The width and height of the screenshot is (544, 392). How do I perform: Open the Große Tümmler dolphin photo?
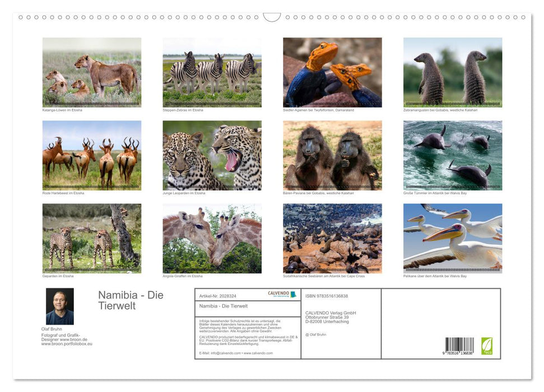pos(452,155)
